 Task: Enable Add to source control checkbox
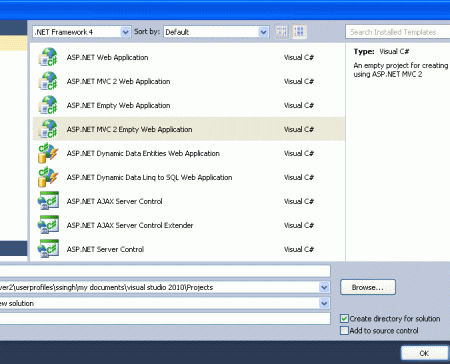tap(344, 331)
